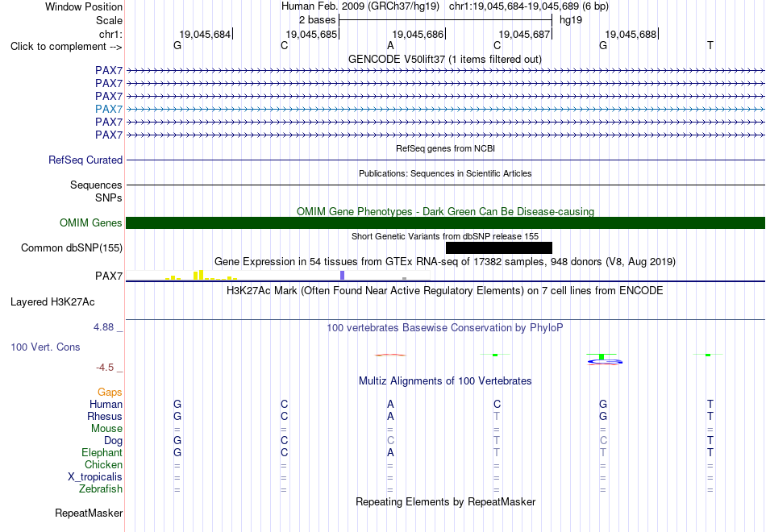Click the Scale track label
The height and width of the screenshot is (532, 766).
109,20
